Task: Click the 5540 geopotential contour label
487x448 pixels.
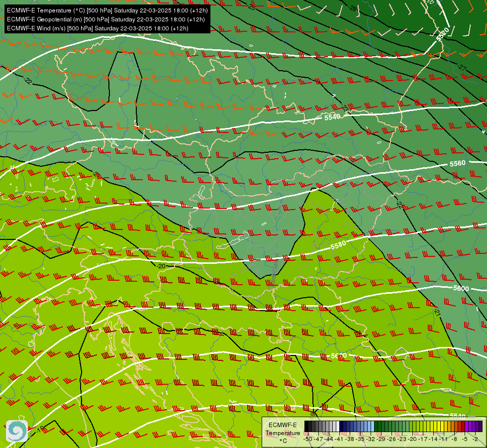Action: coord(332,117)
